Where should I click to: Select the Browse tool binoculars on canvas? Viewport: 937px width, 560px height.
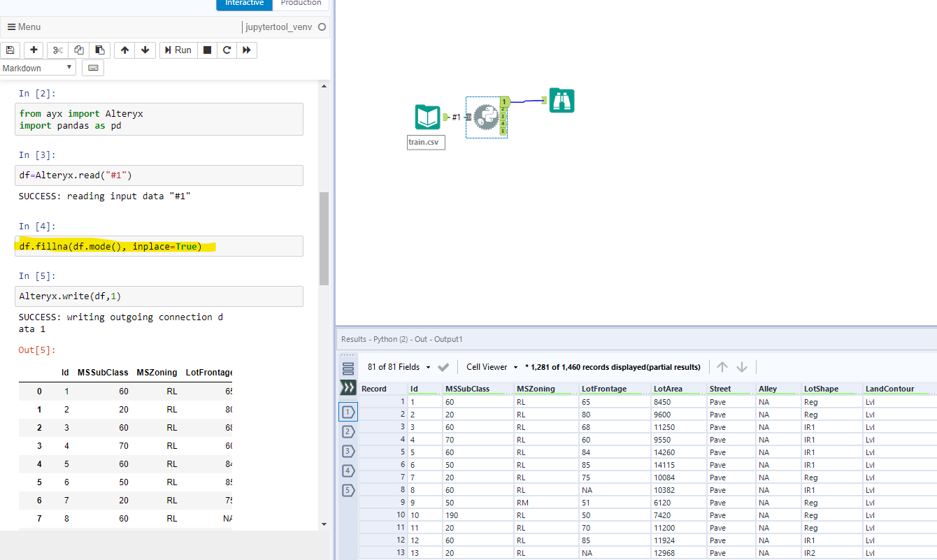click(x=562, y=101)
